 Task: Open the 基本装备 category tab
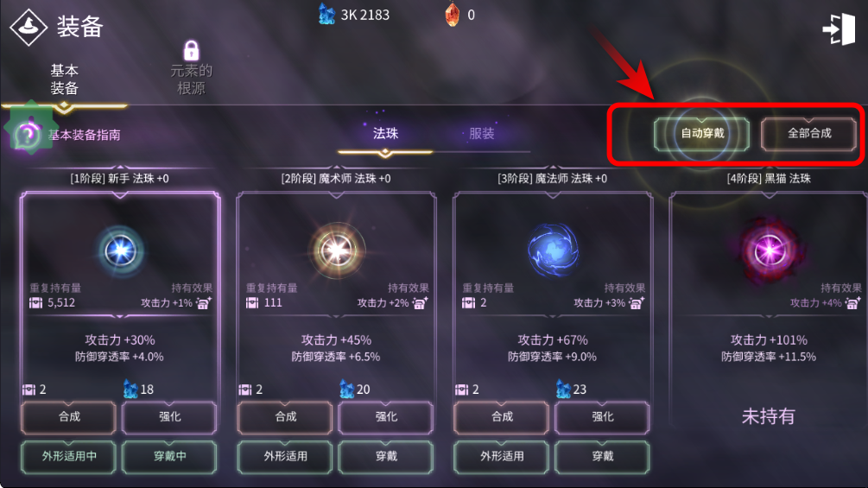[64, 79]
